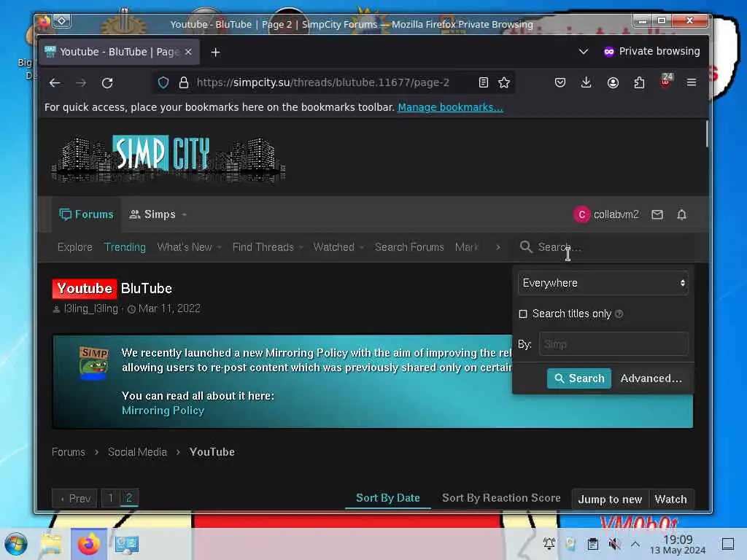The image size is (747, 560).
Task: Open Social Media breadcrumb link
Action: (137, 452)
